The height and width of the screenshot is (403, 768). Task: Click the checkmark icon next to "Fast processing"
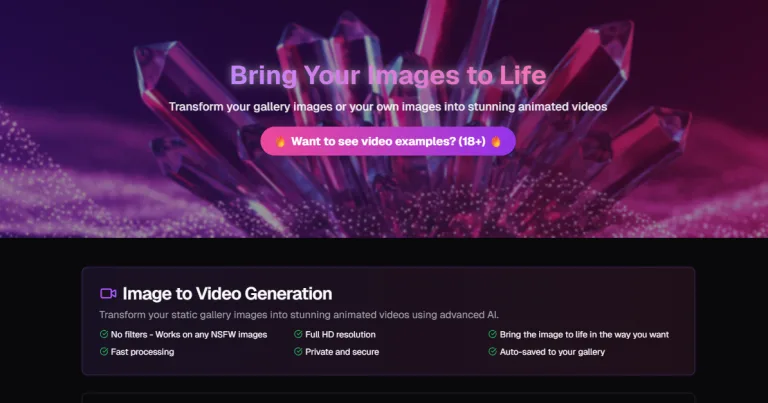(104, 352)
